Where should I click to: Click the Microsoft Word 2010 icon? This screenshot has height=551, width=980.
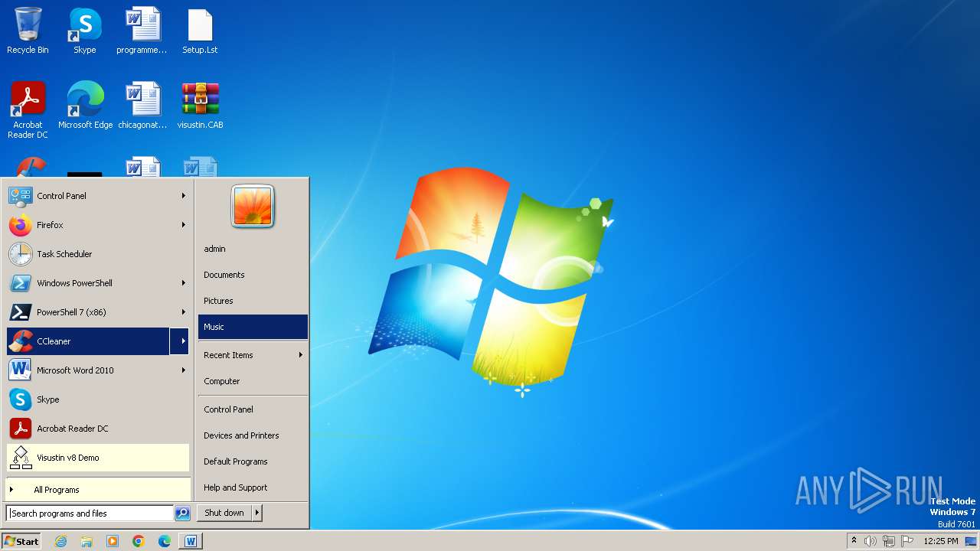(20, 370)
